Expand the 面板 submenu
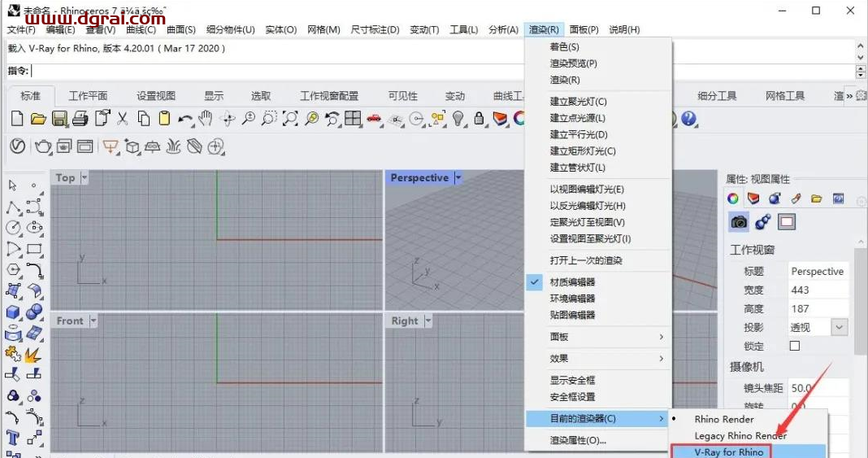 point(598,337)
